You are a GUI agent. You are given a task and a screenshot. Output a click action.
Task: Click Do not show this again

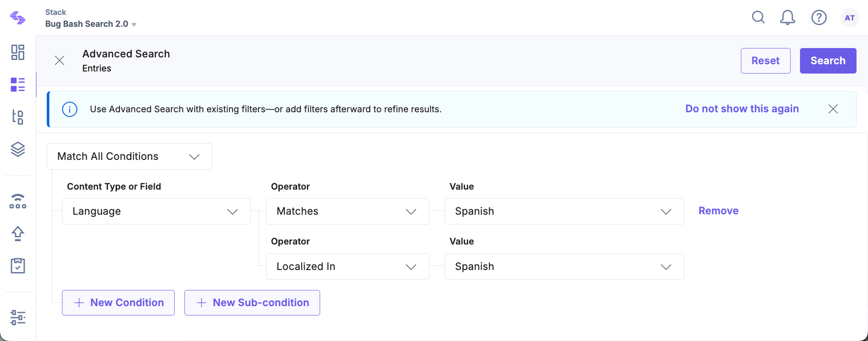coord(742,109)
